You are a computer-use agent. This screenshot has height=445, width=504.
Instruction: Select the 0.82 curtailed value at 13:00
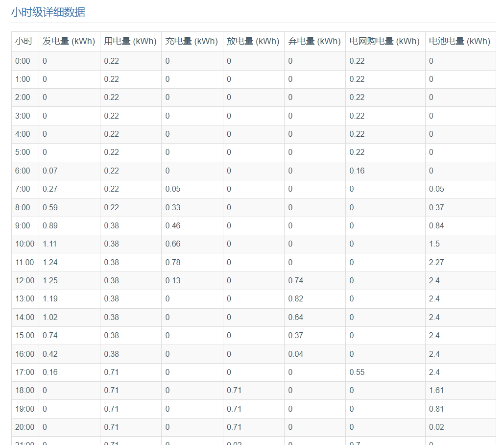point(295,298)
